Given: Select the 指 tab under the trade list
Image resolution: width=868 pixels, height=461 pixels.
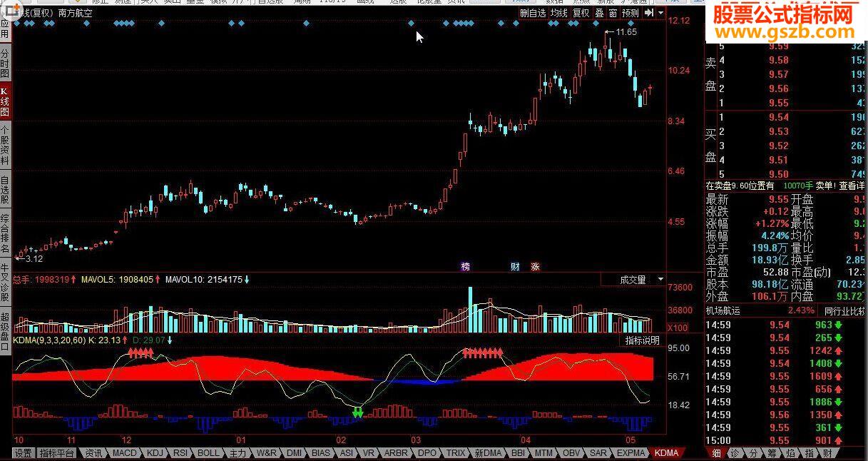Looking at the screenshot, I should click(x=809, y=453).
